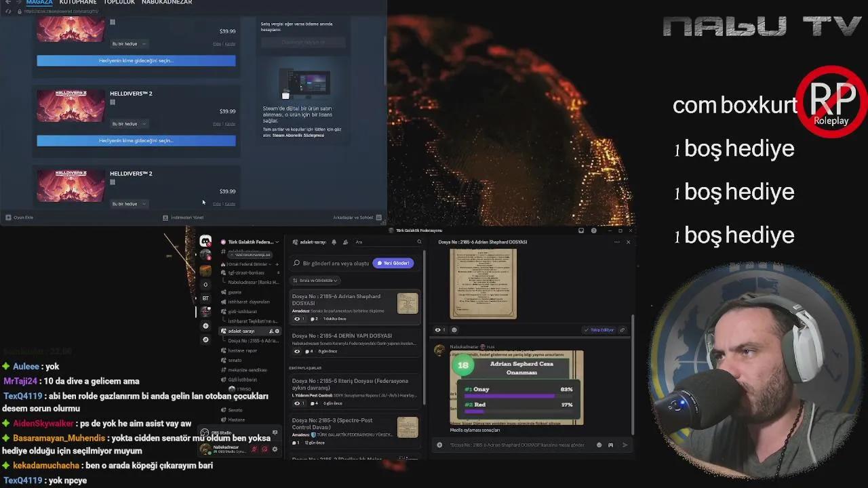Click the Steam cart page scrollbar
868x488 pixels.
385,61
